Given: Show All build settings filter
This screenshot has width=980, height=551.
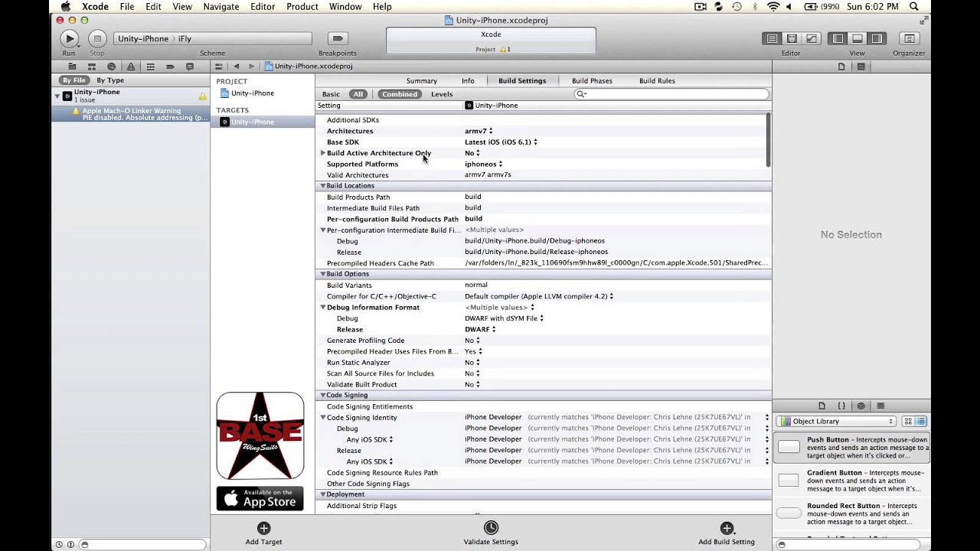Looking at the screenshot, I should [x=358, y=94].
